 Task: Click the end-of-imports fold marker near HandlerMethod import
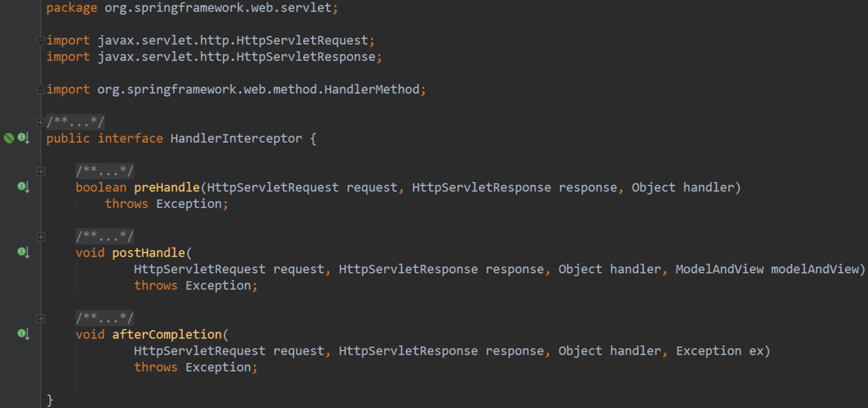coord(41,90)
